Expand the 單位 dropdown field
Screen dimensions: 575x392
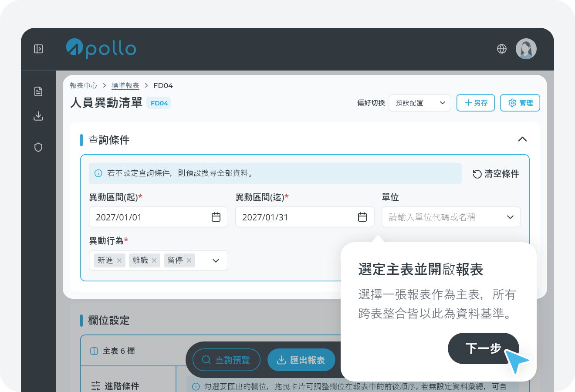point(451,217)
